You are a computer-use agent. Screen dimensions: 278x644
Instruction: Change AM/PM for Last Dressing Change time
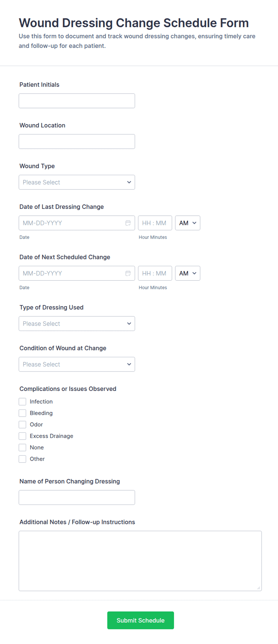click(187, 223)
